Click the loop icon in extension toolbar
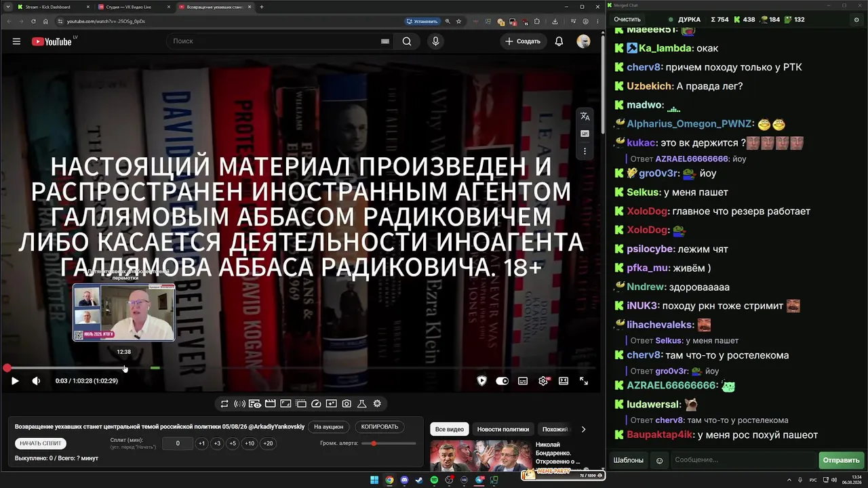 click(224, 404)
